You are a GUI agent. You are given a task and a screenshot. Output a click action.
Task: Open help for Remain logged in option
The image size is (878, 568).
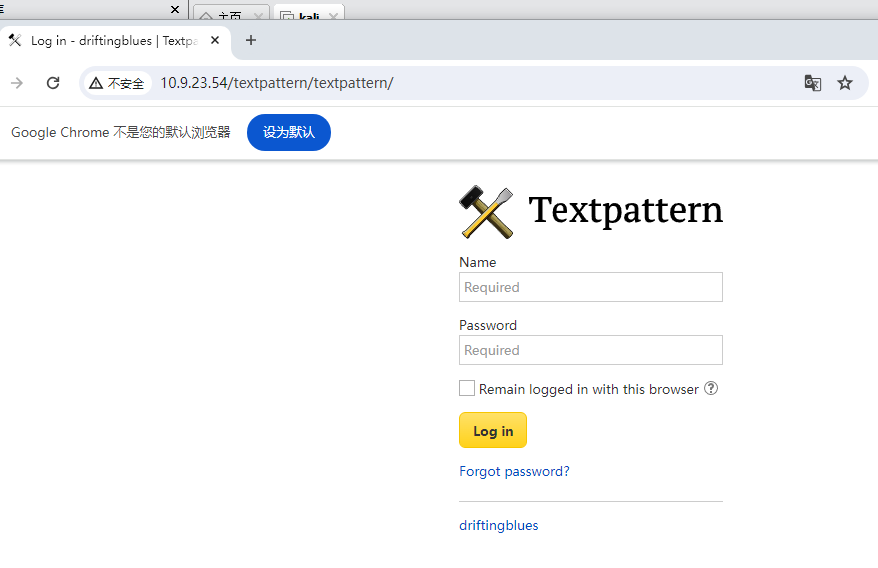click(x=711, y=388)
